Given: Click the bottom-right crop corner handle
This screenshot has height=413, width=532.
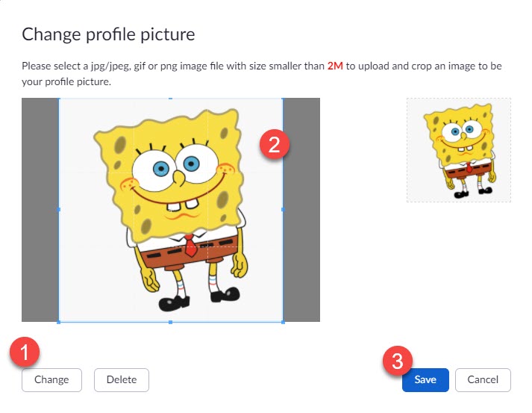Looking at the screenshot, I should click(283, 322).
